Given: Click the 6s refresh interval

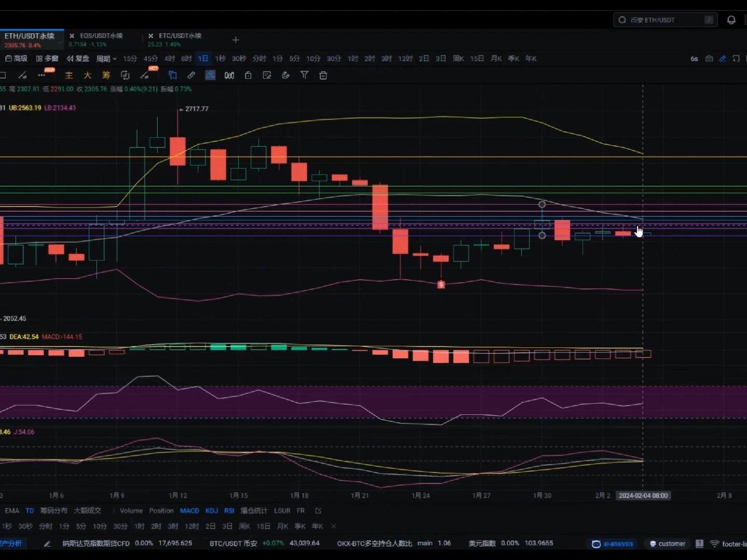Looking at the screenshot, I should [x=694, y=59].
